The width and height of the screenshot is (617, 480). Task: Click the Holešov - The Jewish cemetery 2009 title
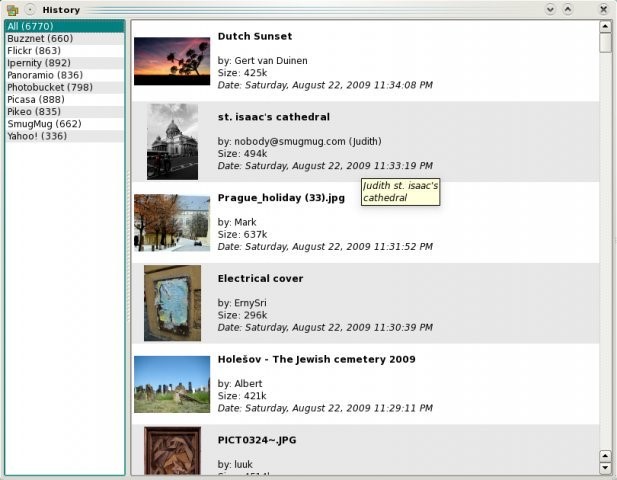click(316, 359)
